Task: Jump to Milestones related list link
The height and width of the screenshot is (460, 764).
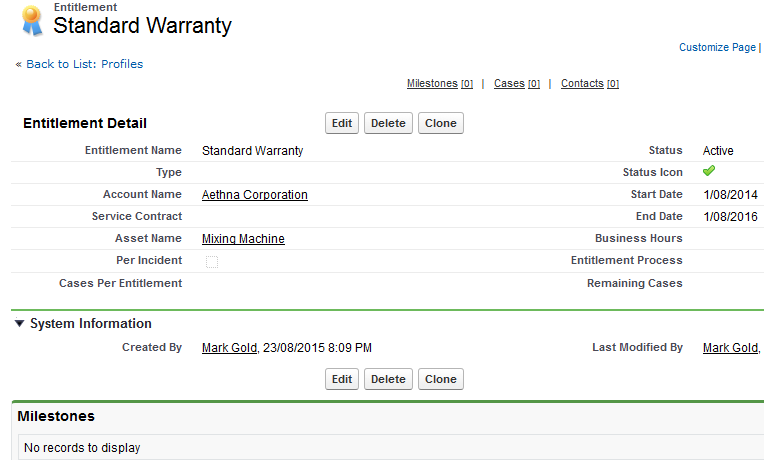Action: pyautogui.click(x=432, y=84)
